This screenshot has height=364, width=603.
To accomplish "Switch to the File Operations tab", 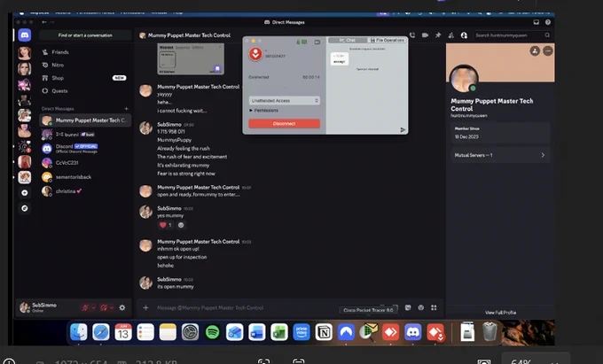I will tap(388, 40).
